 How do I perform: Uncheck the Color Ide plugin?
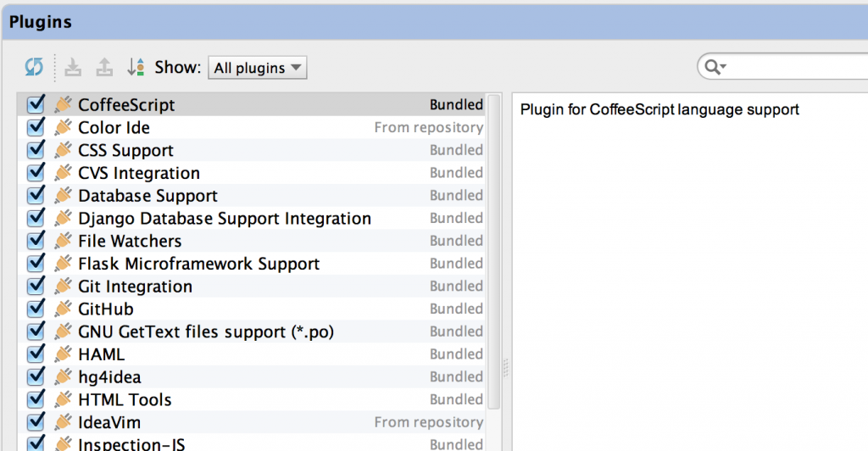(x=36, y=126)
